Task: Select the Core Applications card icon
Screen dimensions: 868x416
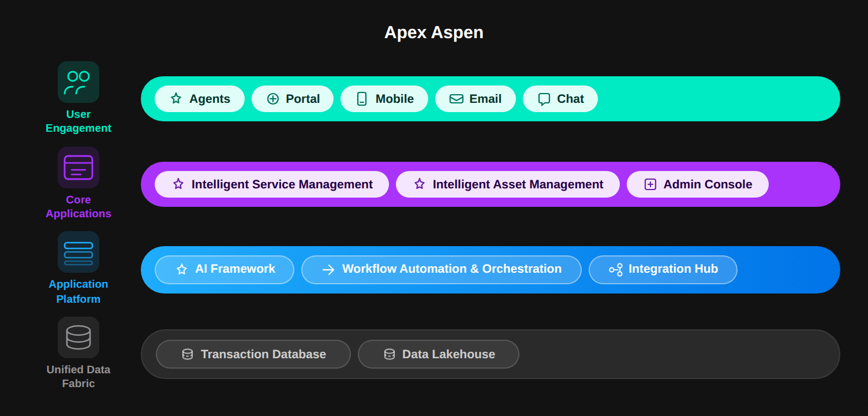Action: click(x=78, y=167)
